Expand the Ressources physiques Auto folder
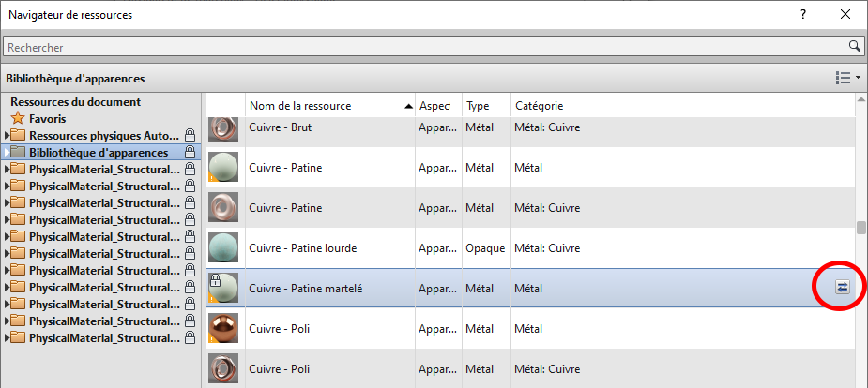This screenshot has width=868, height=388. coord(8,136)
